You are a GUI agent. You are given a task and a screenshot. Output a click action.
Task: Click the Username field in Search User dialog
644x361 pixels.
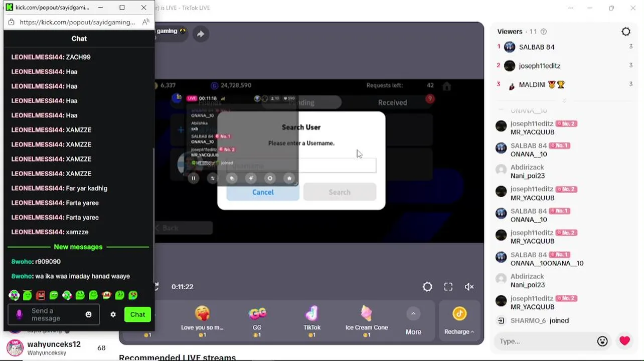pyautogui.click(x=301, y=165)
